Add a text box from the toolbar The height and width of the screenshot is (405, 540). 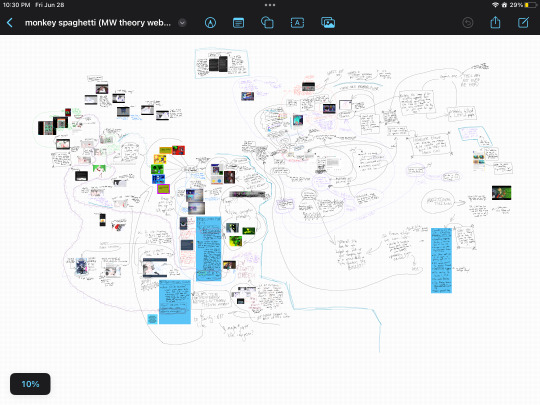pos(297,23)
